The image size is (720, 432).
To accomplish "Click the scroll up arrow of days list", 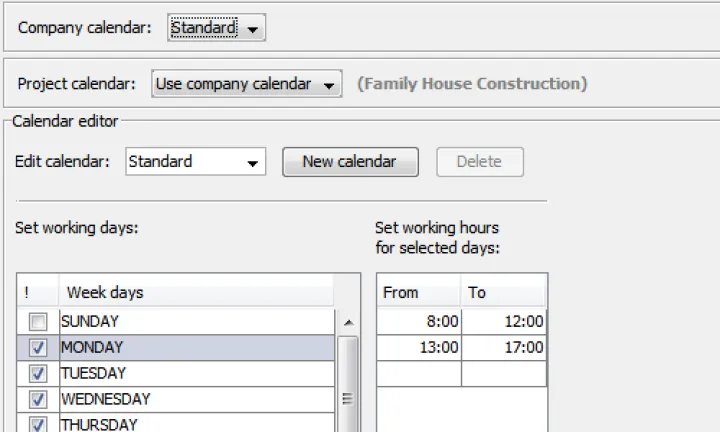I will (348, 322).
